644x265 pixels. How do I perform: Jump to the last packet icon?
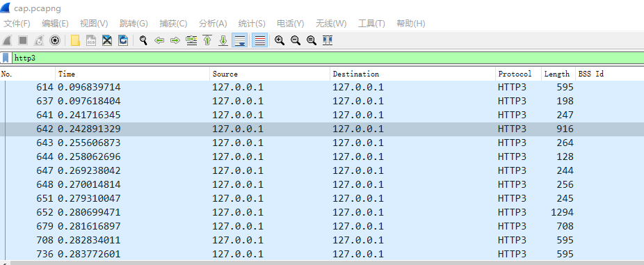point(223,40)
